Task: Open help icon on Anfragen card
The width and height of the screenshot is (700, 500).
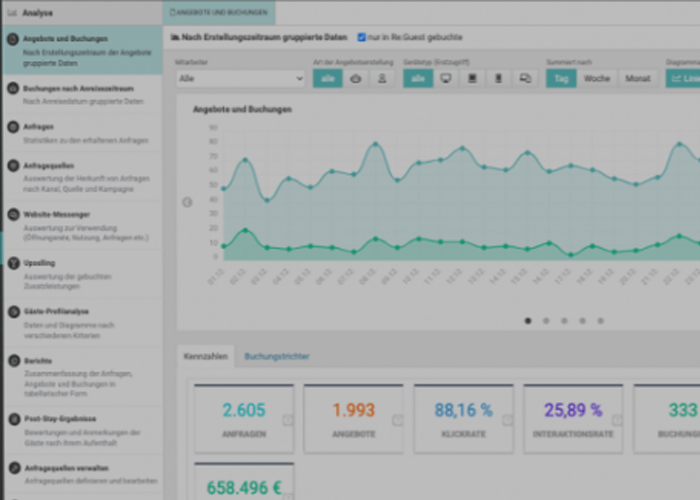Action: point(288,420)
